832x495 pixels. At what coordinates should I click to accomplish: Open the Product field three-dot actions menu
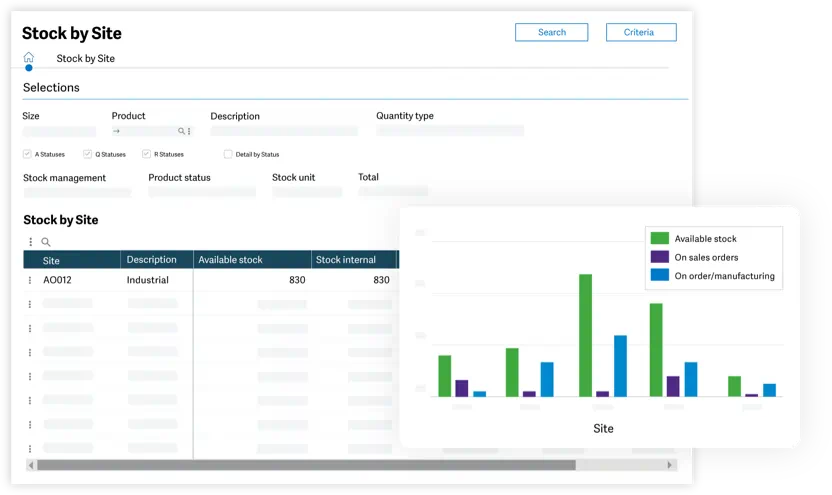[x=189, y=131]
